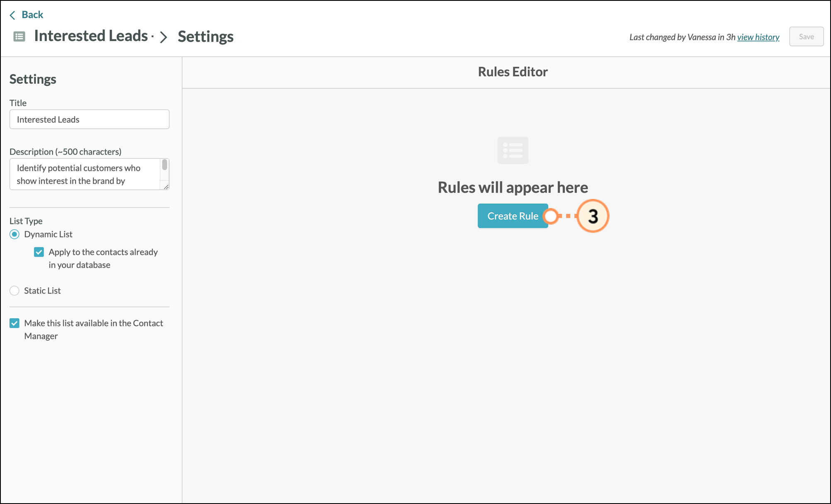Screen dimensions: 831x504
Task: Click into the Title input field
Action: (x=89, y=119)
